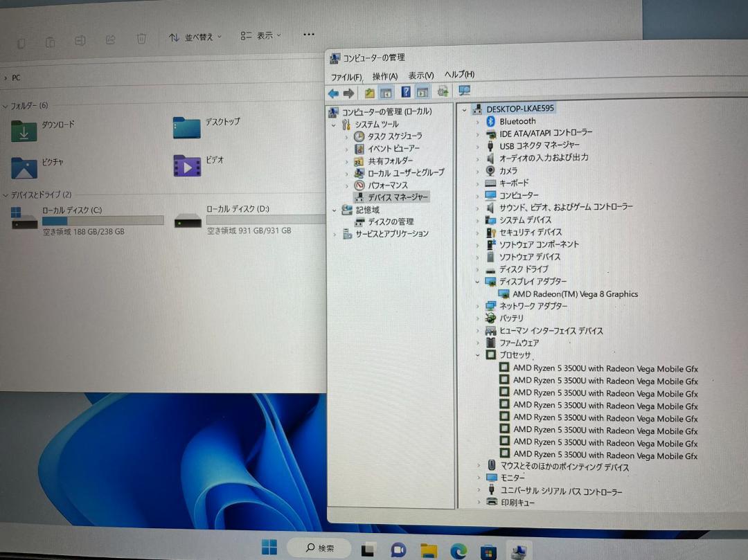Open the ヘルプ(H) menu
748x560 pixels.
pos(459,74)
